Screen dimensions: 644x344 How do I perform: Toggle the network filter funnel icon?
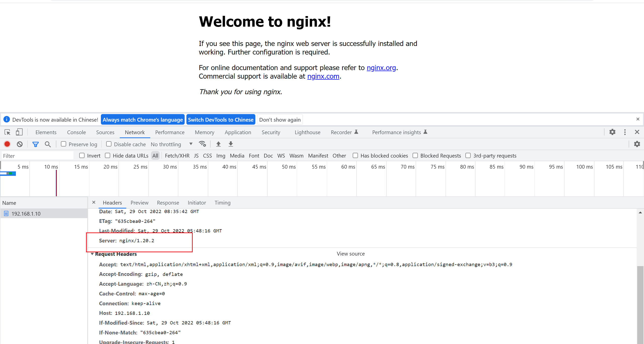[x=35, y=144]
